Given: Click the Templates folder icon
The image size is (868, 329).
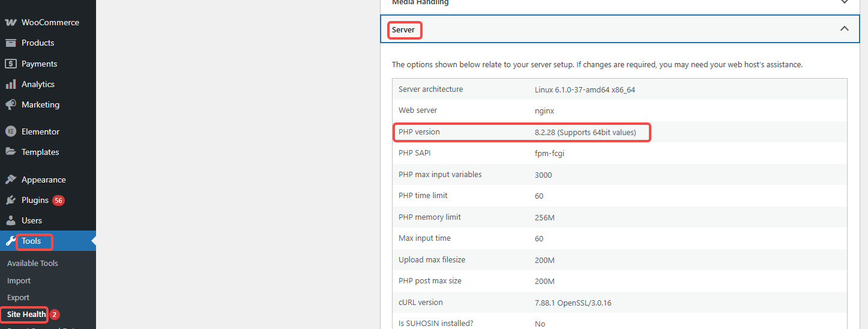Looking at the screenshot, I should point(10,152).
